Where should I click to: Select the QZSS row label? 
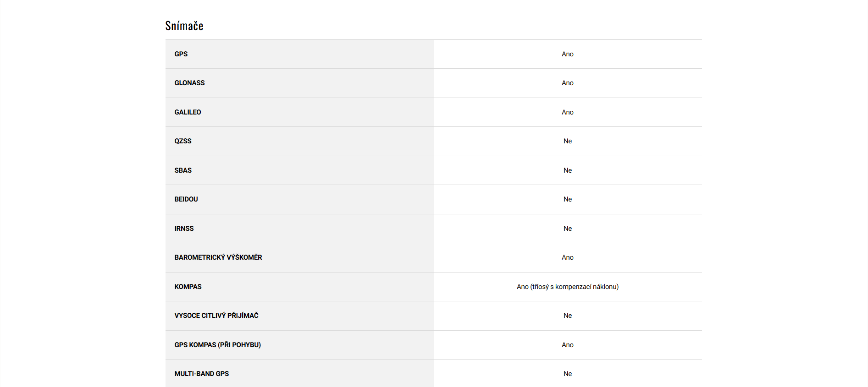tap(183, 141)
